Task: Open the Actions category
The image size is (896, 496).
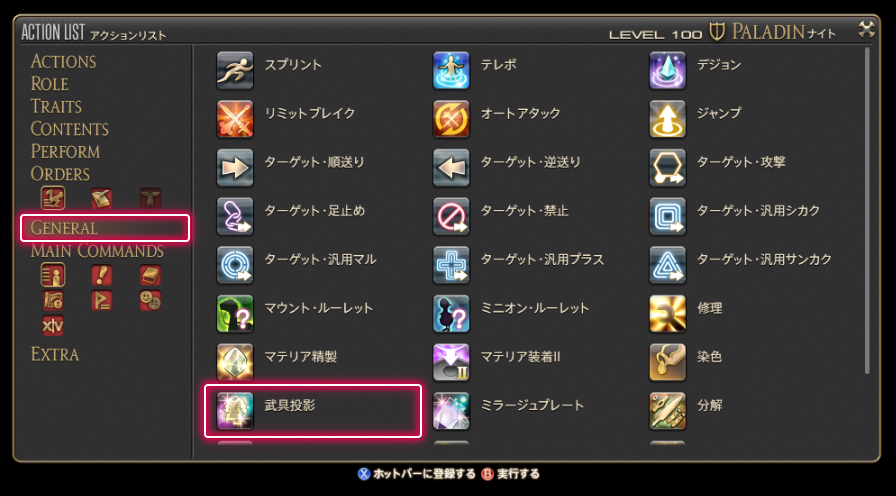Action: pyautogui.click(x=63, y=61)
